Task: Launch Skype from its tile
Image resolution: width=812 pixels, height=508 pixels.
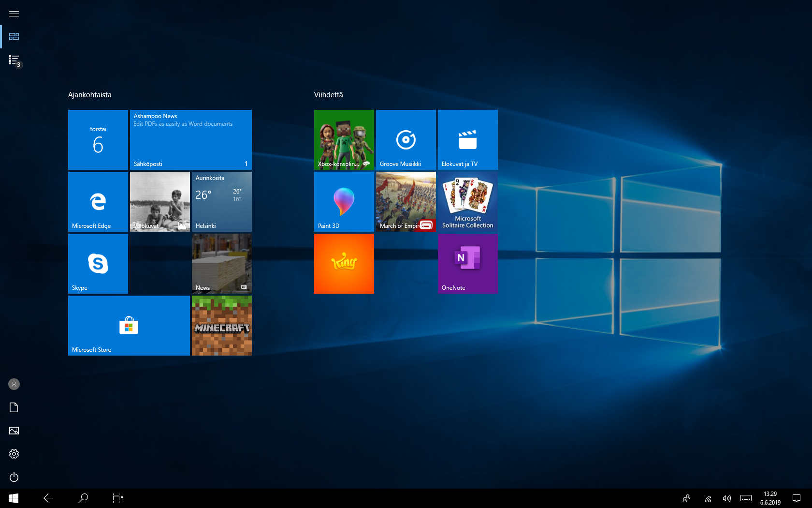Action: (98, 264)
